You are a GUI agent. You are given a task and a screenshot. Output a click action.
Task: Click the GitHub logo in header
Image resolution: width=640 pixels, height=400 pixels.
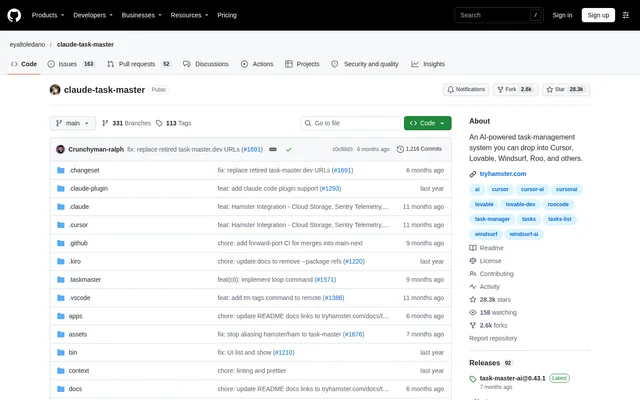[14, 16]
